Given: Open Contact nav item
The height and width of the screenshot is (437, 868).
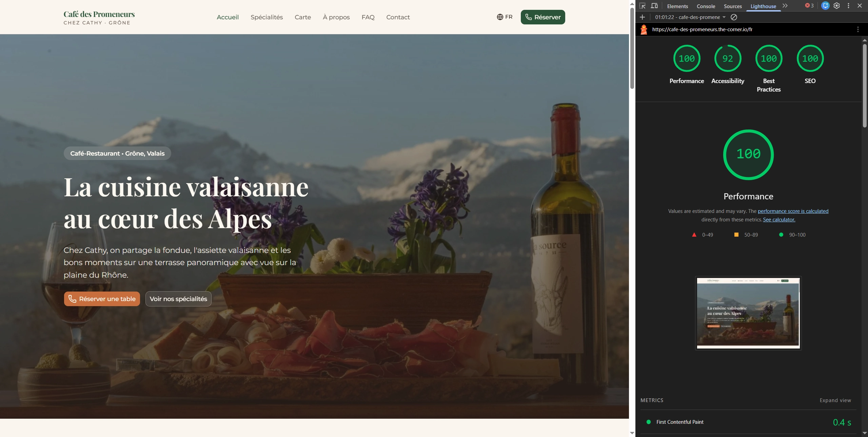Looking at the screenshot, I should point(398,17).
